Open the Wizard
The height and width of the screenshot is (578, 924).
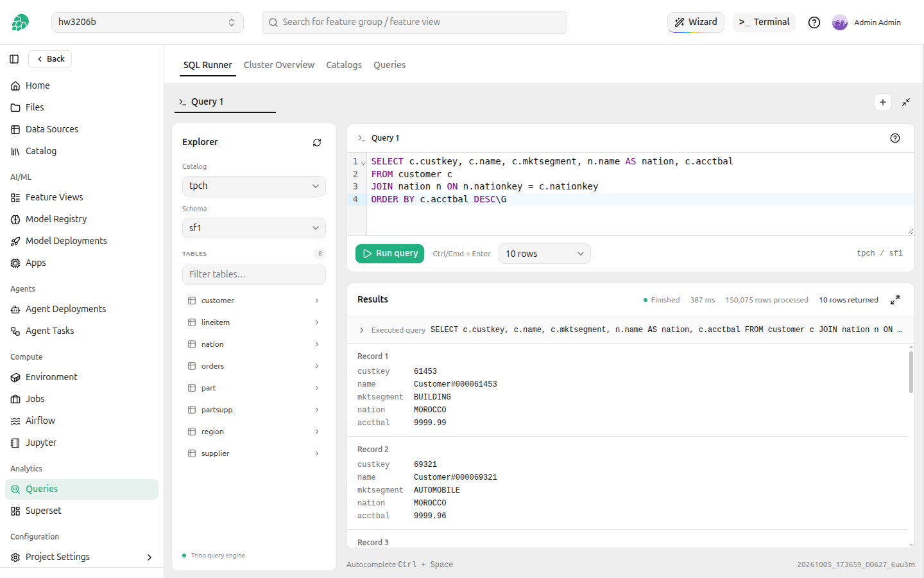pyautogui.click(x=696, y=22)
